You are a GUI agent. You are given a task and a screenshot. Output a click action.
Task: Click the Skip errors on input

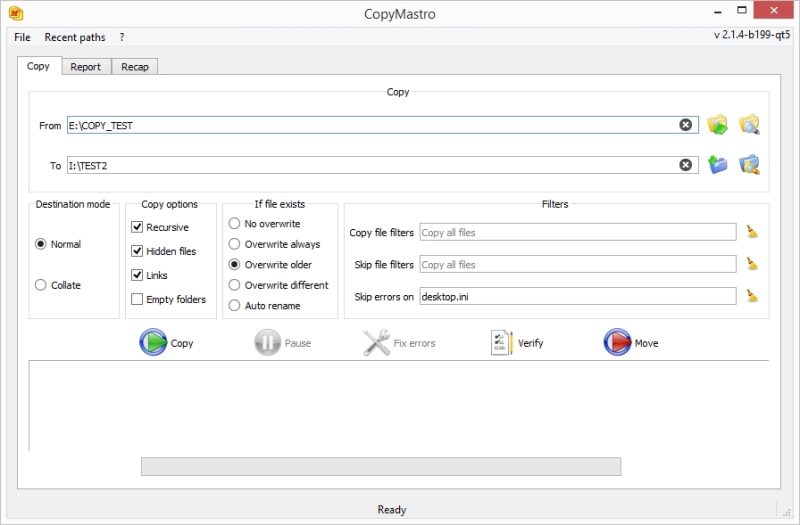point(578,296)
